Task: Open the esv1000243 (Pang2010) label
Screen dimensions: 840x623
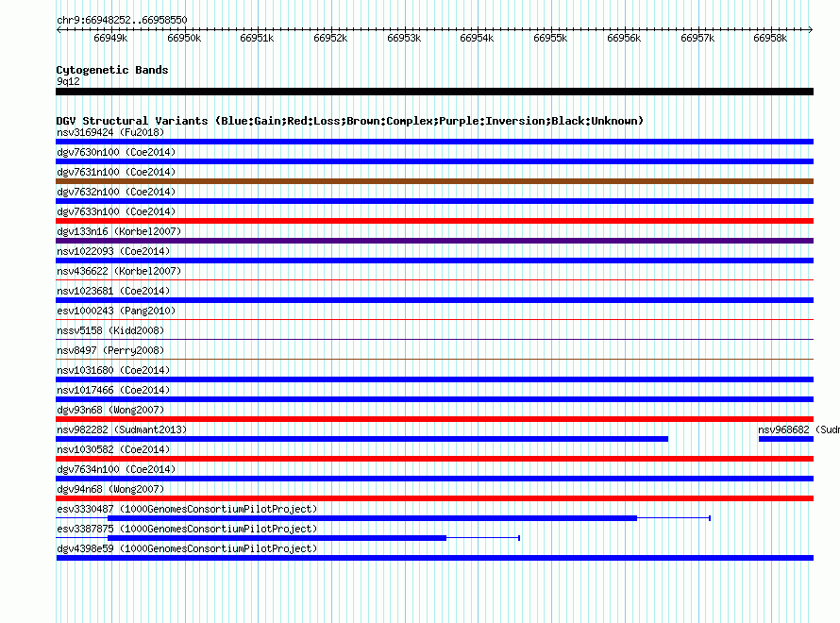Action: point(116,311)
